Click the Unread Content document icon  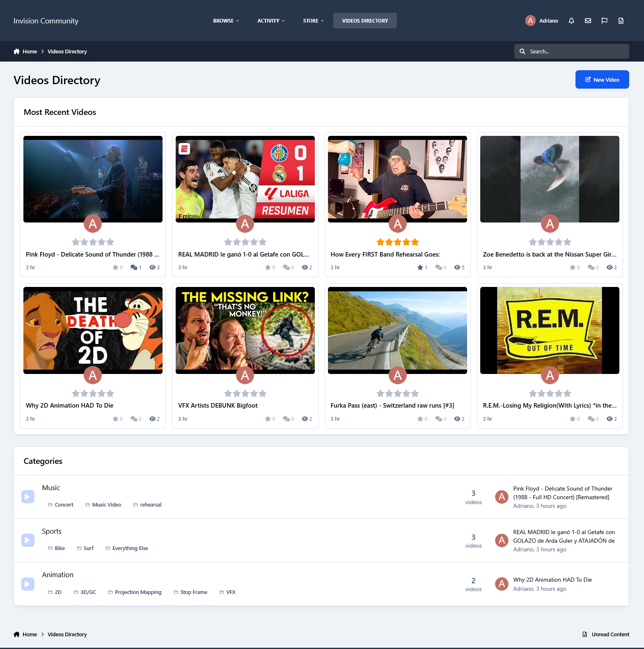click(585, 634)
